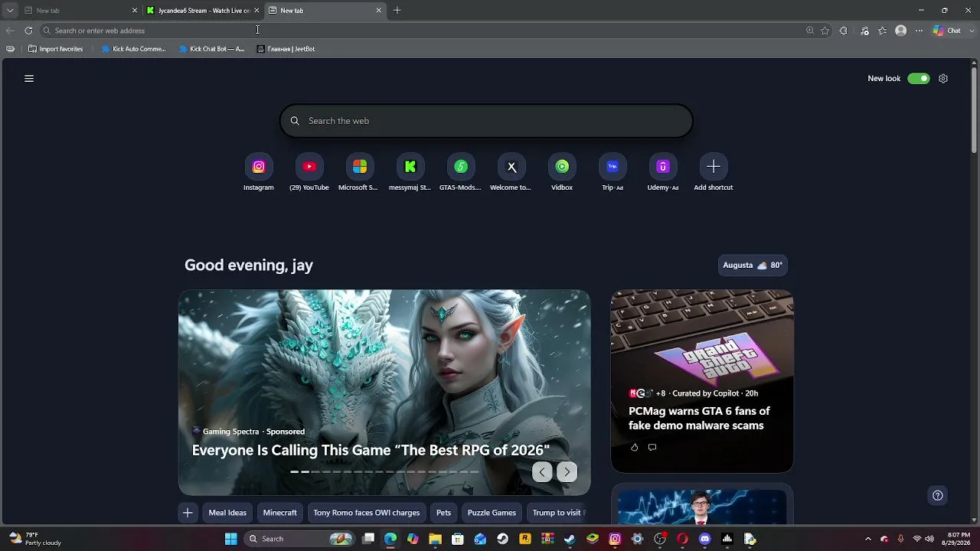The image size is (980, 551).
Task: Click the Search the web box
Action: tap(486, 121)
